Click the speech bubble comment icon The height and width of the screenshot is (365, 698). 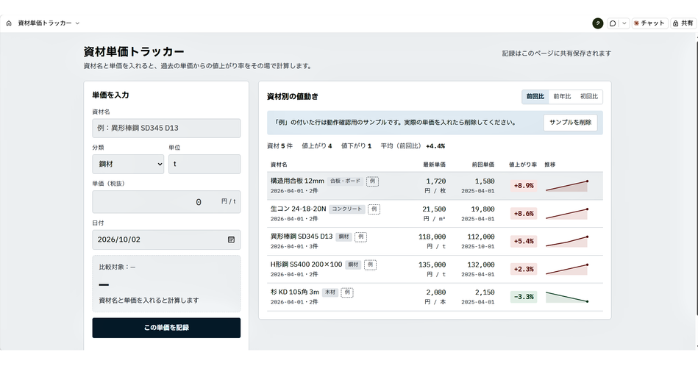click(613, 23)
